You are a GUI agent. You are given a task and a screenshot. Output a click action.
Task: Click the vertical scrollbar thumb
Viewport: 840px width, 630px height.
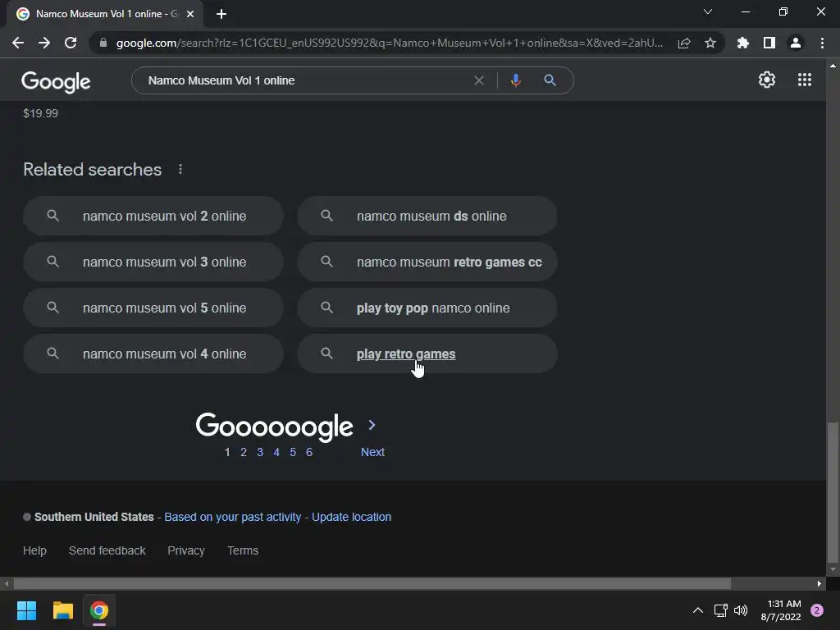(x=833, y=492)
